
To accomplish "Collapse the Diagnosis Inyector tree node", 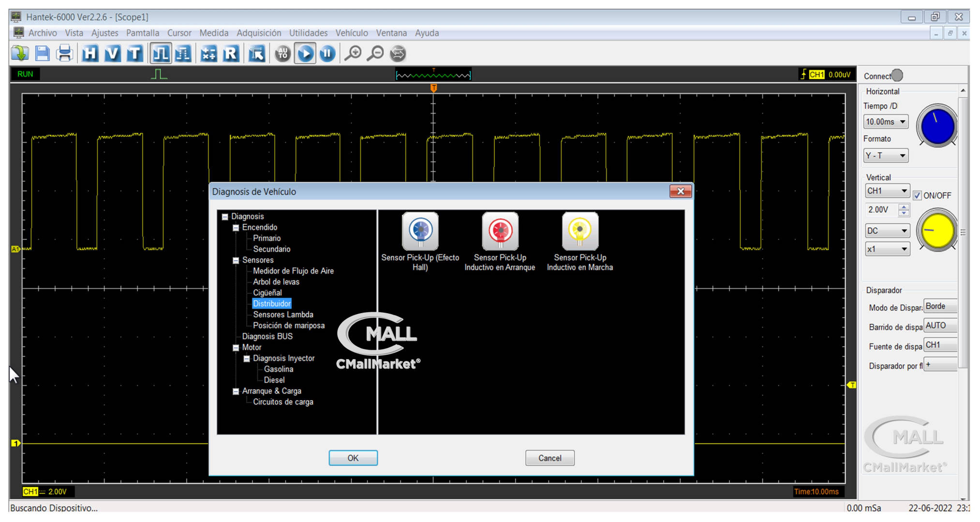I will [x=246, y=359].
